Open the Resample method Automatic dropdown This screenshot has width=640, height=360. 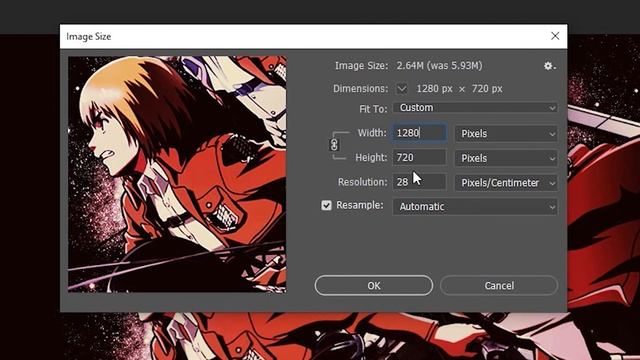click(475, 207)
